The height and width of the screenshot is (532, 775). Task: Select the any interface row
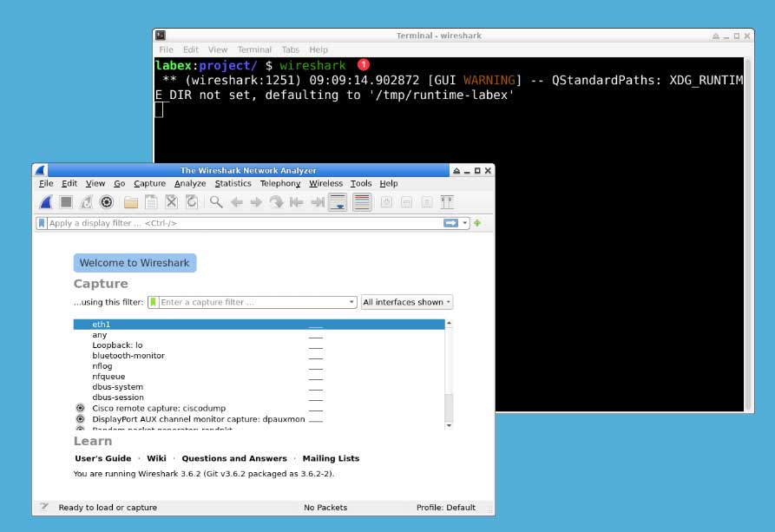pyautogui.click(x=259, y=335)
